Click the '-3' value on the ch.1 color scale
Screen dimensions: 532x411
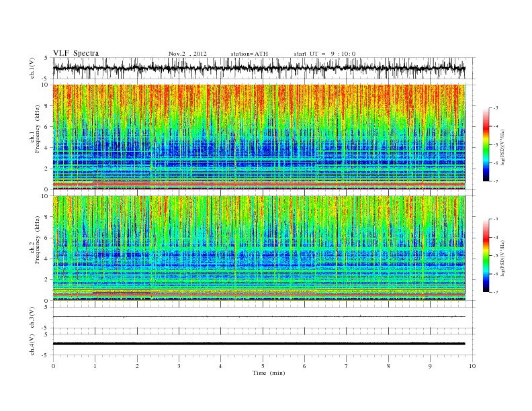pyautogui.click(x=496, y=108)
